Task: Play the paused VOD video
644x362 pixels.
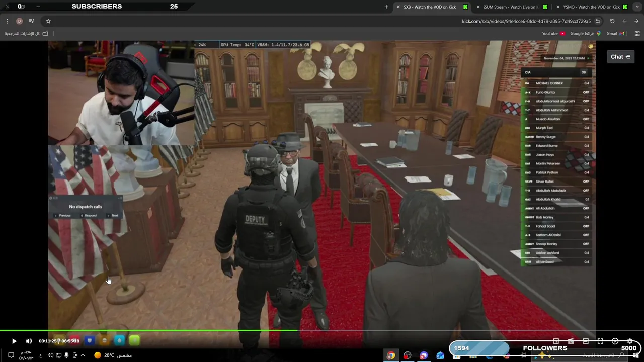Action: coord(14,341)
